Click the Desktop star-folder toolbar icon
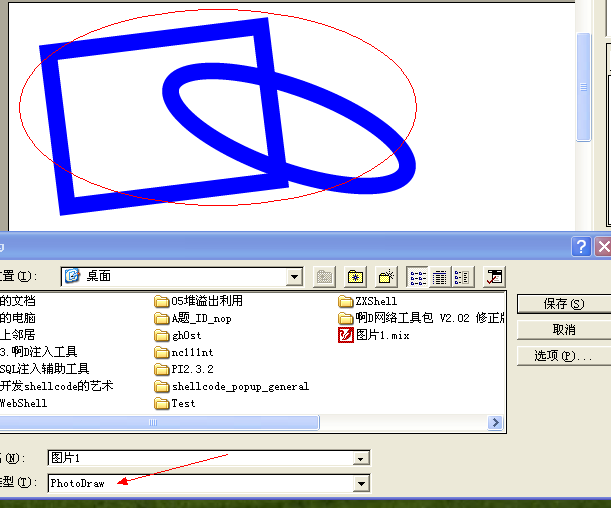The width and height of the screenshot is (611, 508). 355,277
